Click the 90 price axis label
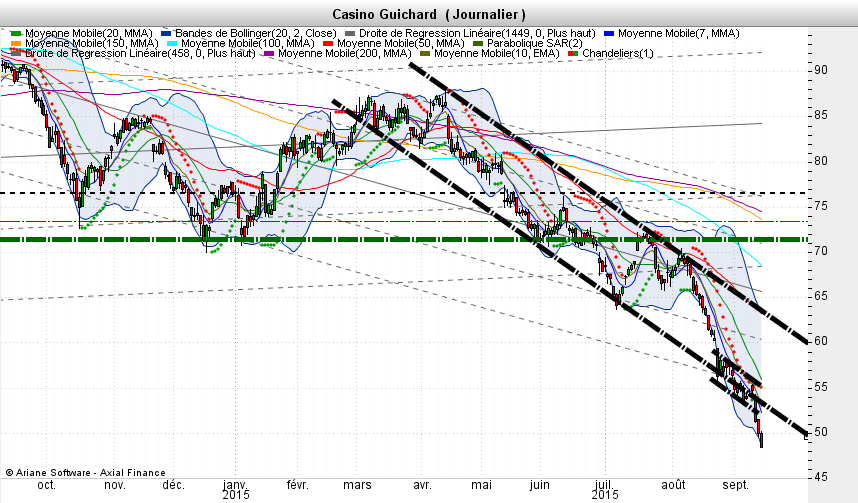Screen dimensions: 858x503 821,70
